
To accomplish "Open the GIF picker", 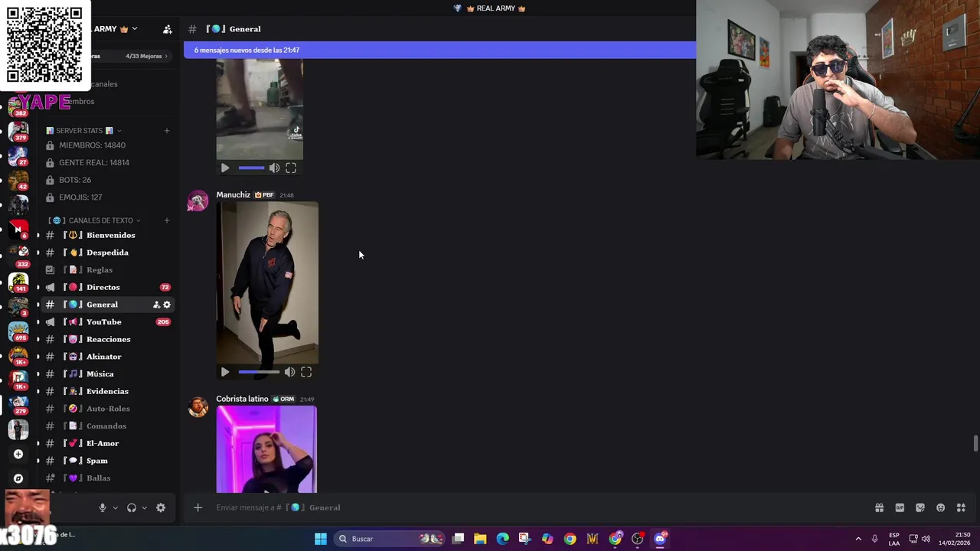I will coord(900,507).
